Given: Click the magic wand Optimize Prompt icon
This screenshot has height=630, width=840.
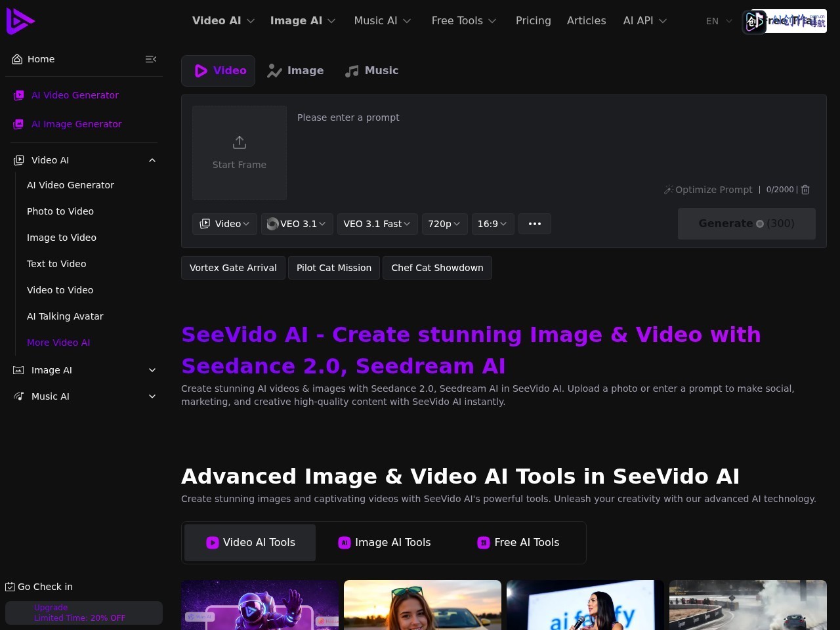Looking at the screenshot, I should click(669, 190).
